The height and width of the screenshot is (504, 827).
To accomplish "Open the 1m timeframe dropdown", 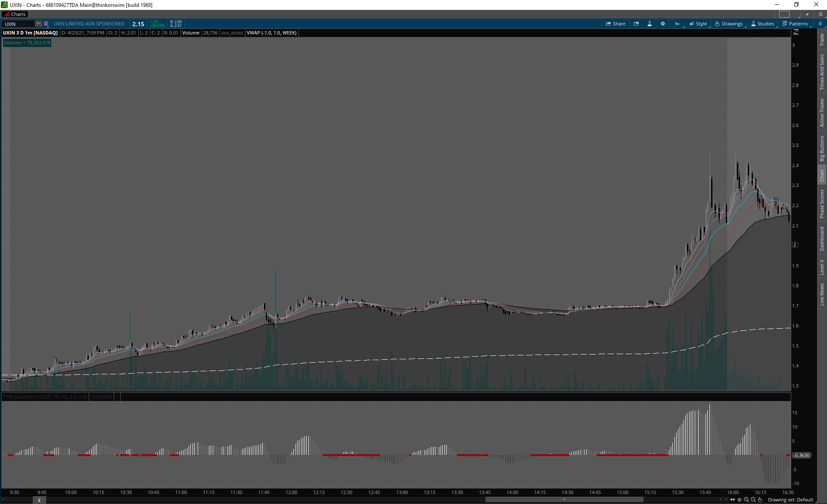I will pos(677,24).
